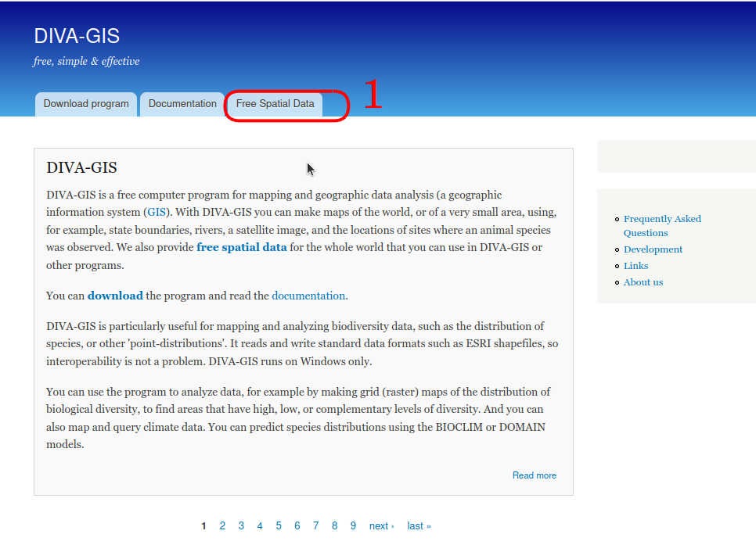Image resolution: width=756 pixels, height=545 pixels.
Task: Open the Download program tab
Action: [86, 104]
